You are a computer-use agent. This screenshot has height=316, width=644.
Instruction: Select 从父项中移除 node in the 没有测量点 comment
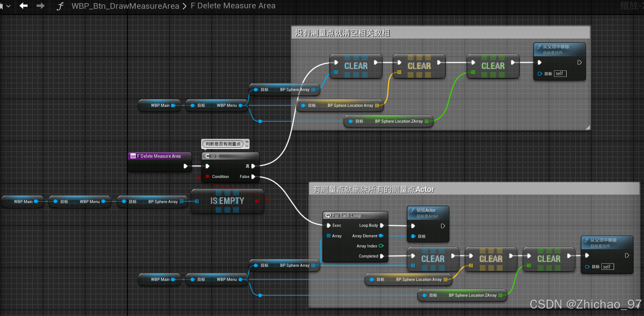[x=560, y=61]
